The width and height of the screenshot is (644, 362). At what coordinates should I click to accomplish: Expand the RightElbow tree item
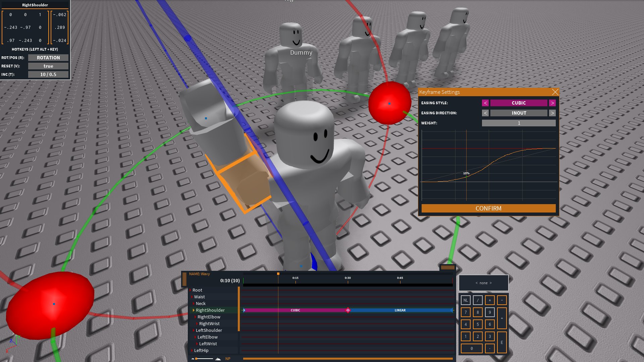point(195,316)
